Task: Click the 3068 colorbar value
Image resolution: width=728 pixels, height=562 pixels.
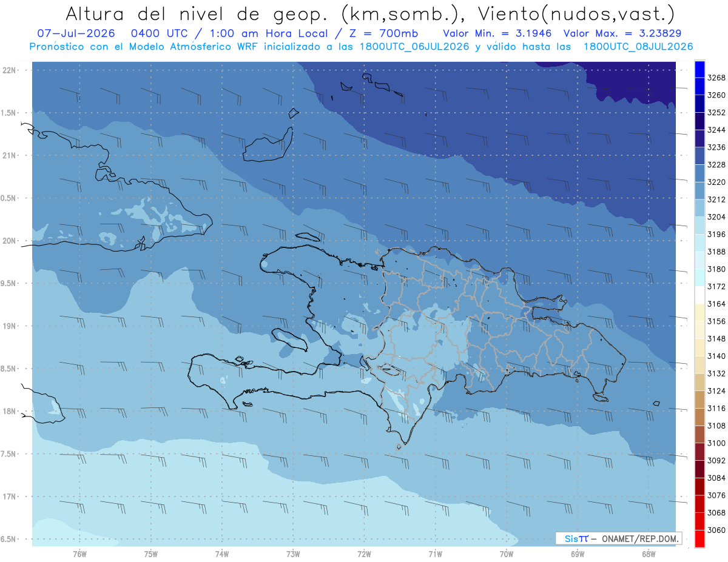Action: 716,512
